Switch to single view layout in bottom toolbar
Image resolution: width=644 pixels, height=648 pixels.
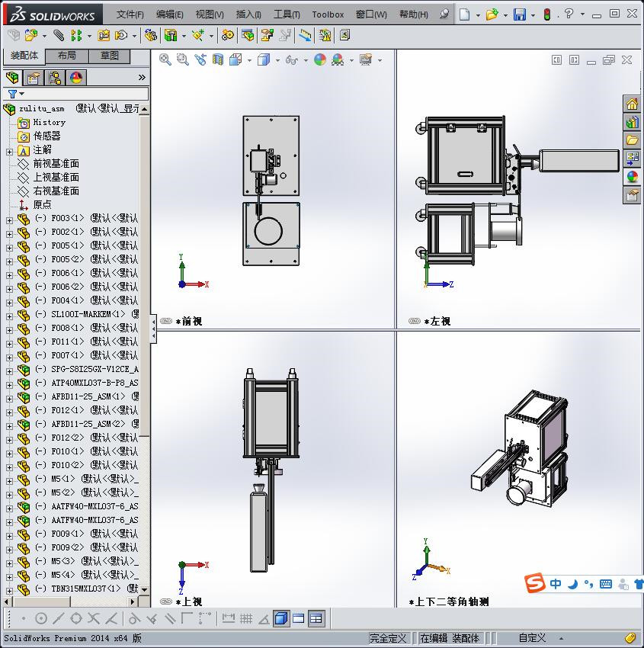coord(298,618)
